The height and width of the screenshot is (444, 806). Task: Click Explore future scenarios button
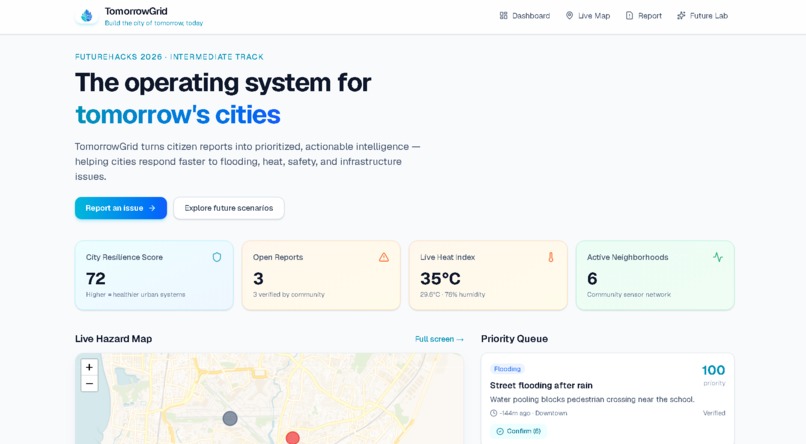pyautogui.click(x=229, y=208)
